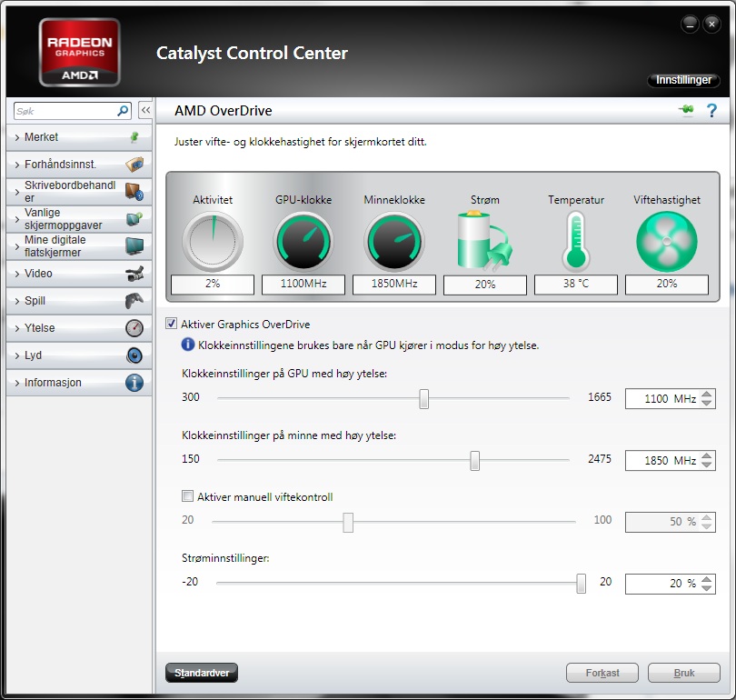The width and height of the screenshot is (736, 700).
Task: Decrease power limit percent with down arrow
Action: [706, 589]
